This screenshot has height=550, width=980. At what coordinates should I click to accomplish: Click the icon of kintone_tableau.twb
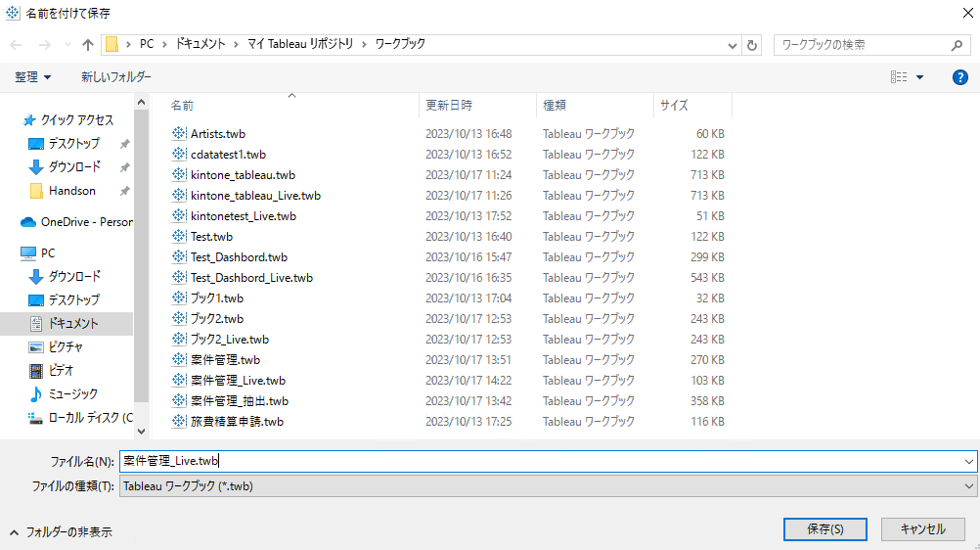[179, 174]
